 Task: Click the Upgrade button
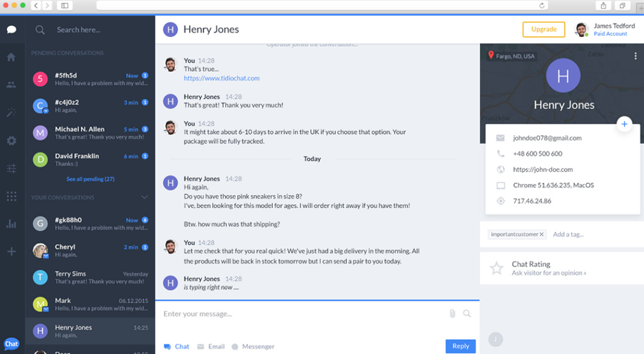[x=543, y=29]
